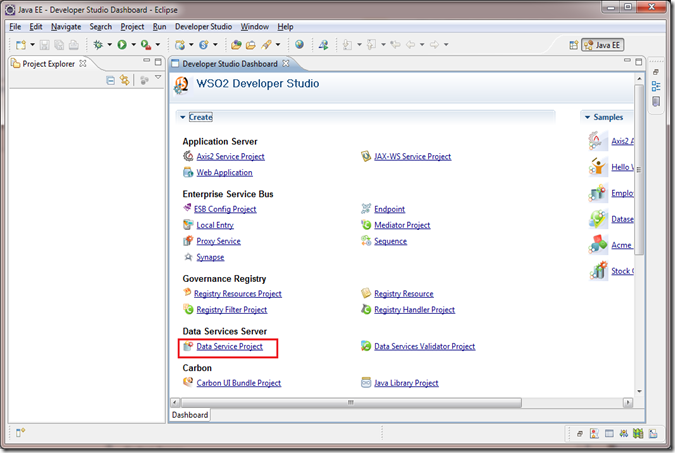Click the Debug bug icon
This screenshot has width=675, height=453.
(99, 44)
